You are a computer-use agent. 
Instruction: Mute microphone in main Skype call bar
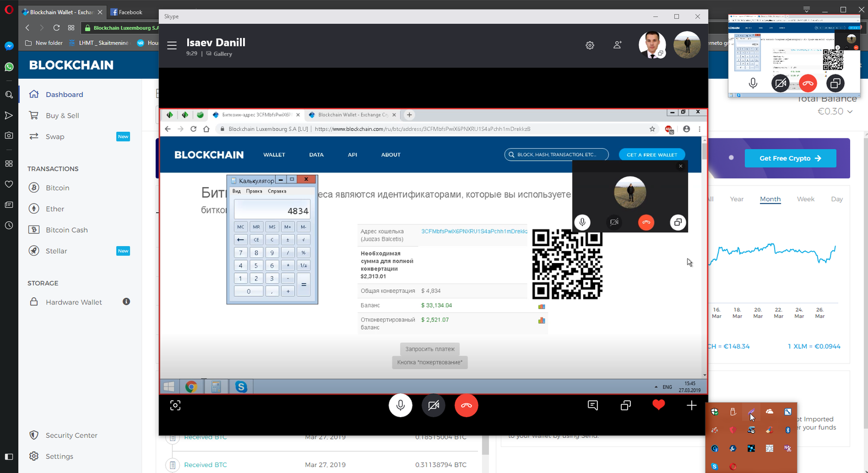point(400,405)
